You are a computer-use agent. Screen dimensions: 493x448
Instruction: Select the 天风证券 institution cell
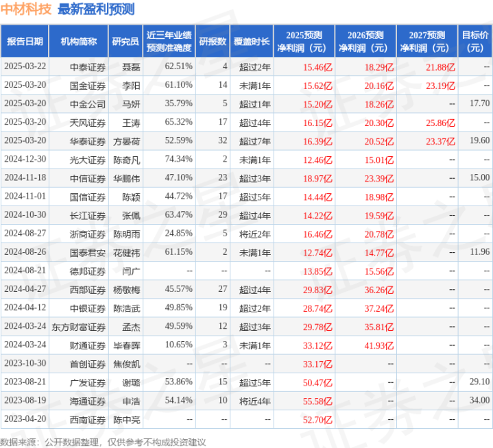point(87,123)
